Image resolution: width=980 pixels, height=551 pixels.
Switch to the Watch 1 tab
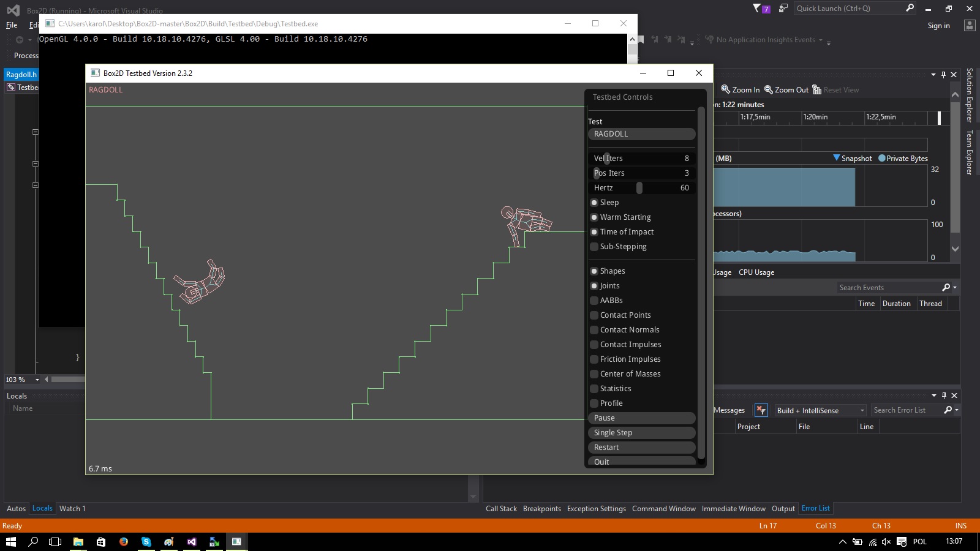(72, 509)
